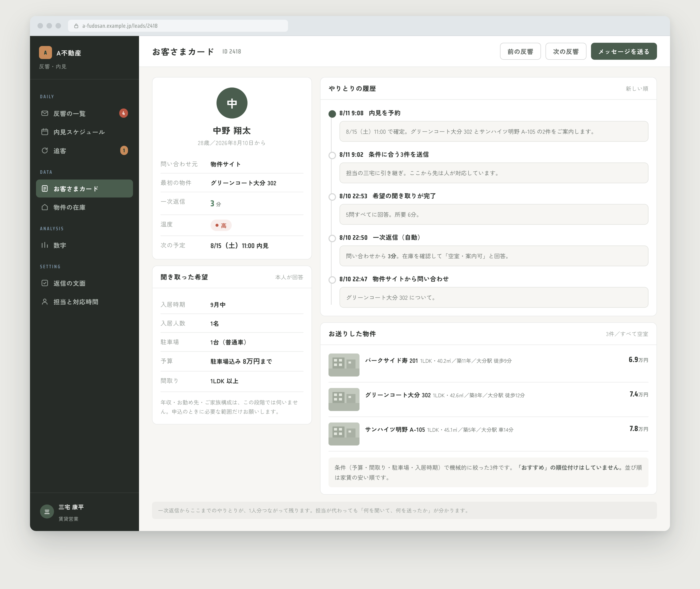Screen dimensions: 700x589
Task: Click the house icon beside 物件の在庫
Action: pos(45,207)
